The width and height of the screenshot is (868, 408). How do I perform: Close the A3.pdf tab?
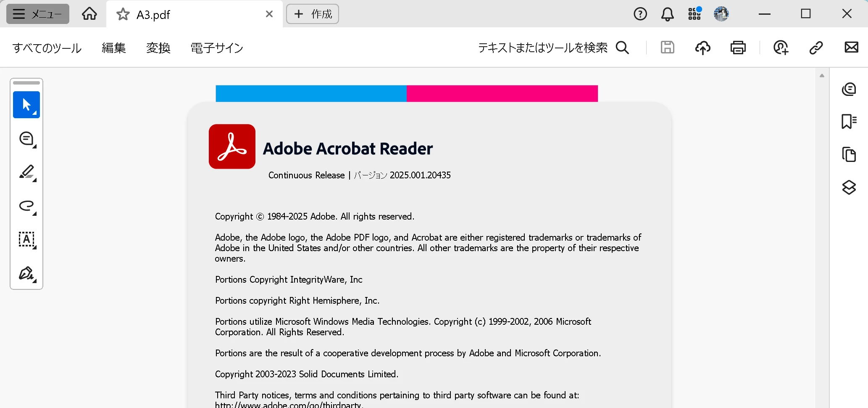point(269,14)
